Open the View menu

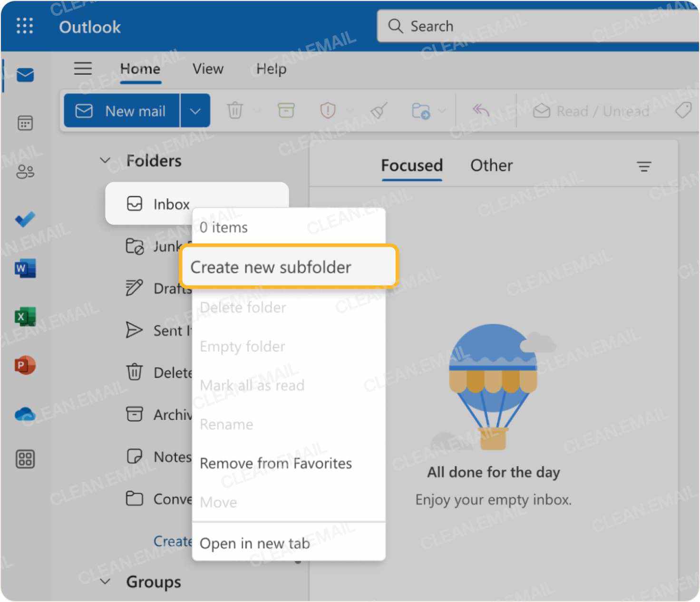207,69
